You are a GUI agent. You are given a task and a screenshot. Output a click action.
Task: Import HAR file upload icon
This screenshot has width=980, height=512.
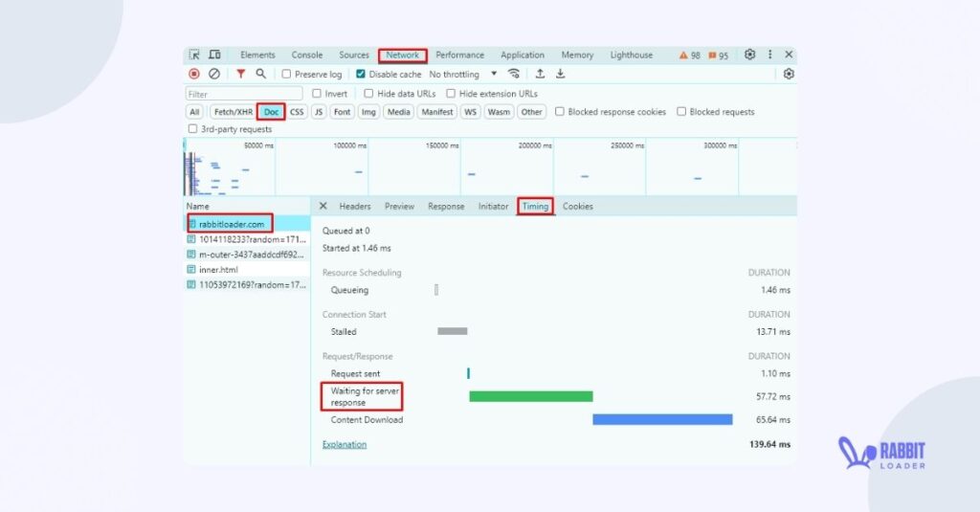coord(540,74)
